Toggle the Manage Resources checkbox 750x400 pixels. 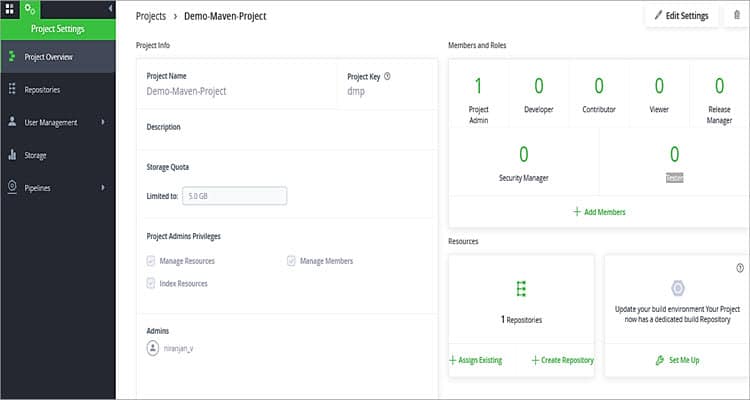[x=151, y=261]
